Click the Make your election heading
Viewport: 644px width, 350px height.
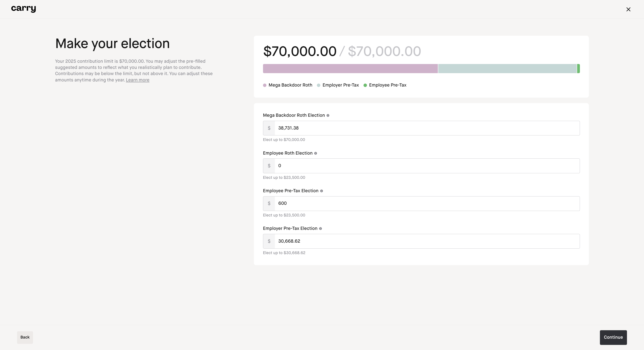112,44
